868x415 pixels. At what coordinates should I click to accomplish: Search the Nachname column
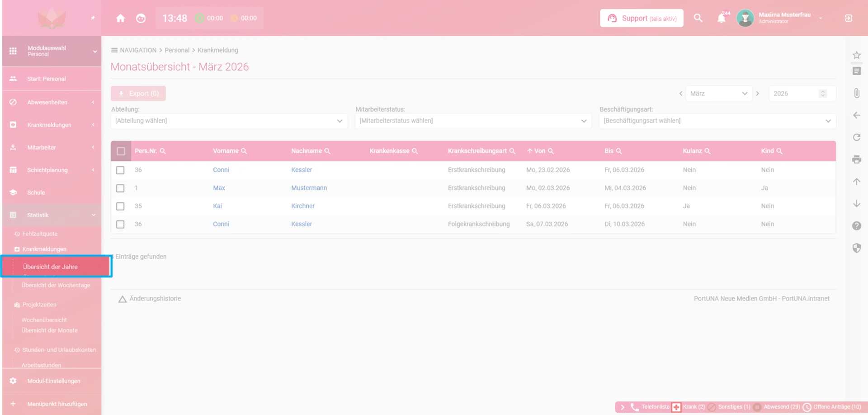(327, 151)
